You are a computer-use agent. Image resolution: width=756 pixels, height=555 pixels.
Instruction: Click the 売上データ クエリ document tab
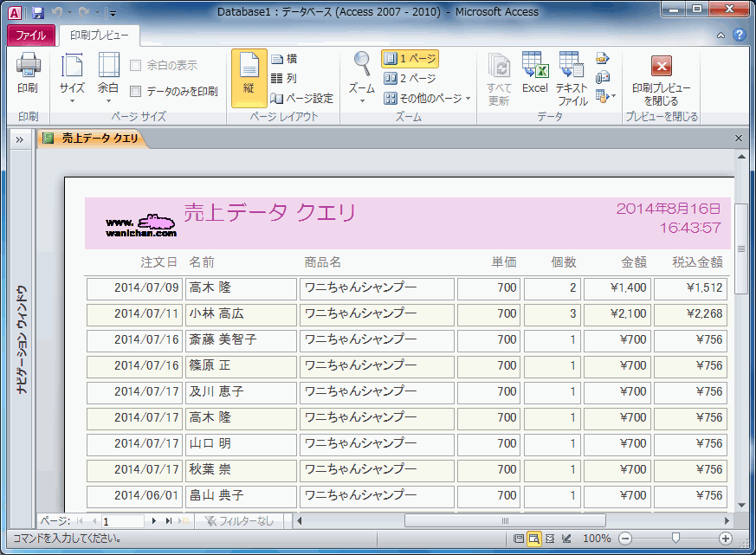(92, 139)
